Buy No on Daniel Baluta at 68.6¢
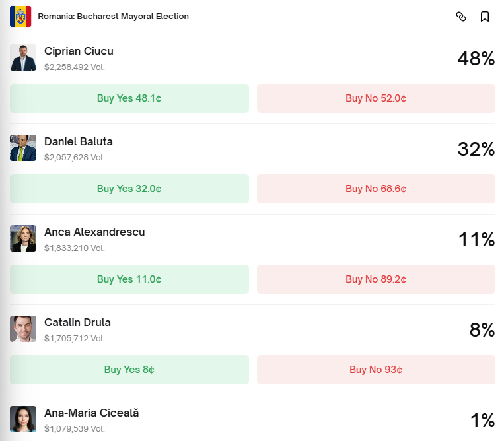Viewport: 504px width, 441px height. pyautogui.click(x=376, y=189)
